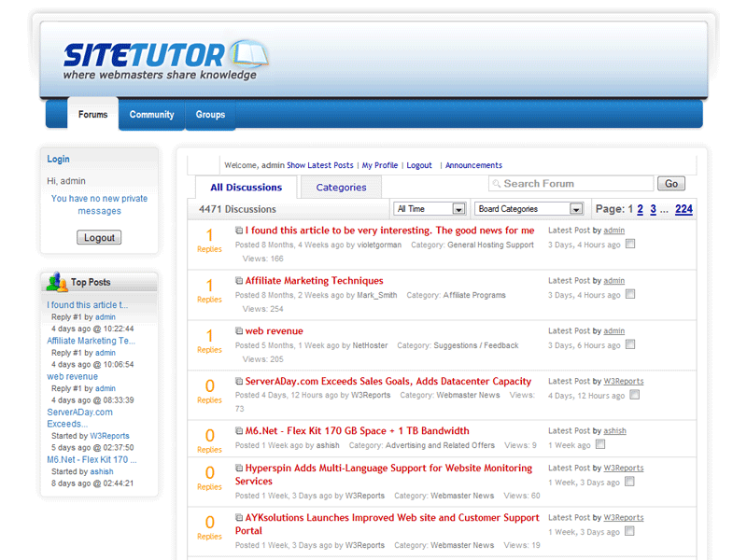
Task: Switch to the Categories tab
Action: coord(341,188)
